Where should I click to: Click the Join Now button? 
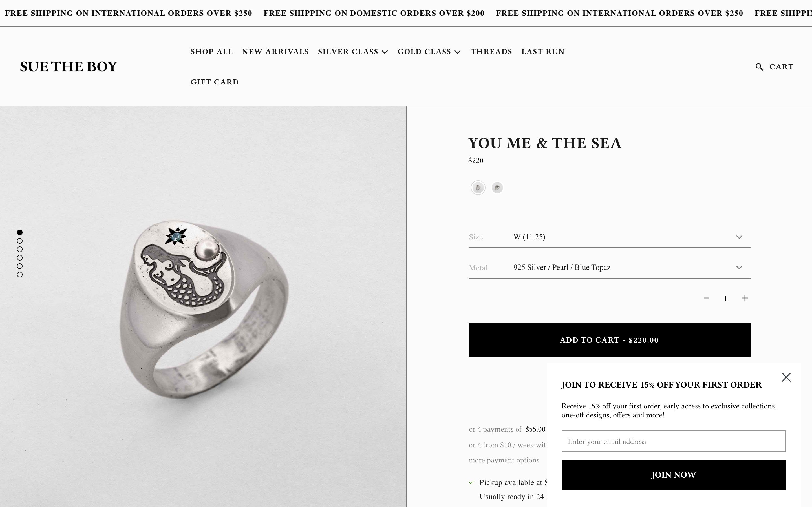coord(674,475)
